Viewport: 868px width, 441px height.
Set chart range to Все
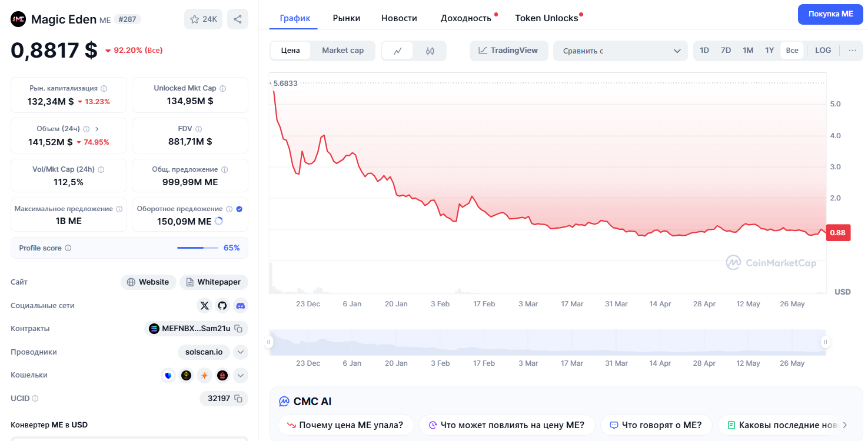[792, 51]
